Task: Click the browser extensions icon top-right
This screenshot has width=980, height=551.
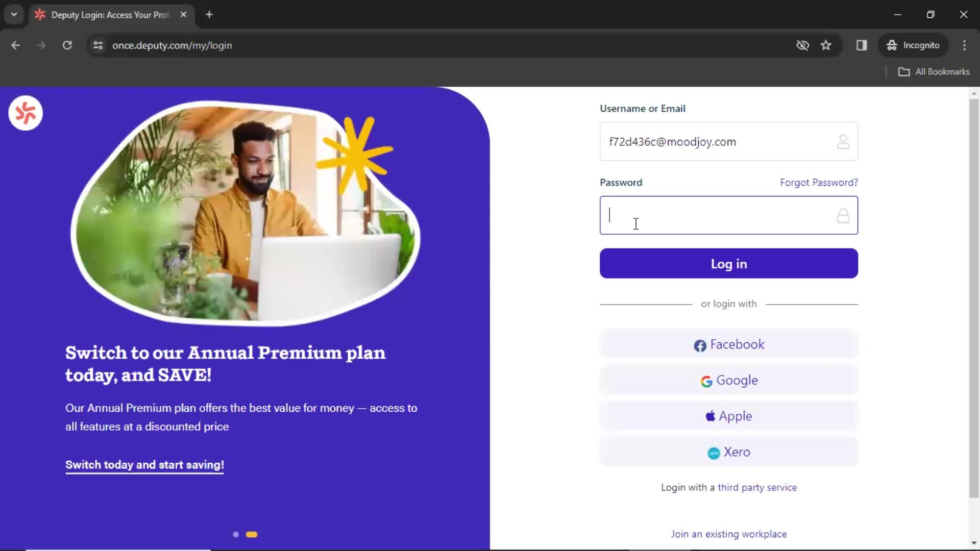Action: click(862, 45)
